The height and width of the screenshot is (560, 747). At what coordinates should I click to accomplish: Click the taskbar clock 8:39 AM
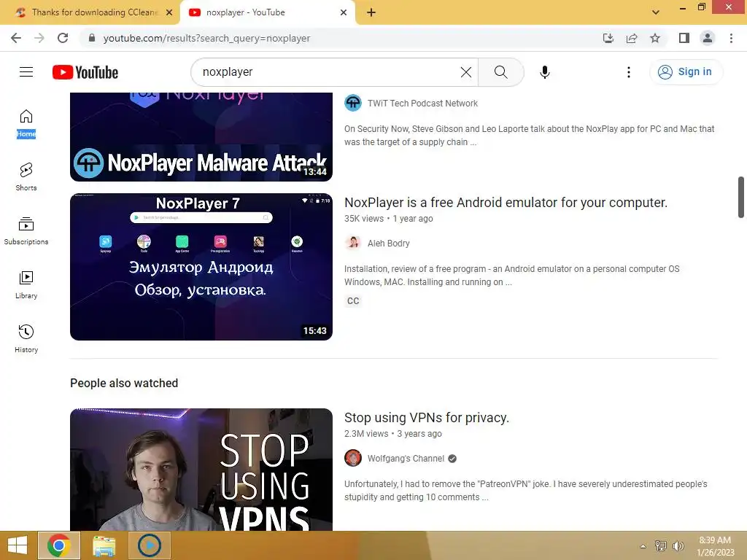[715, 546]
